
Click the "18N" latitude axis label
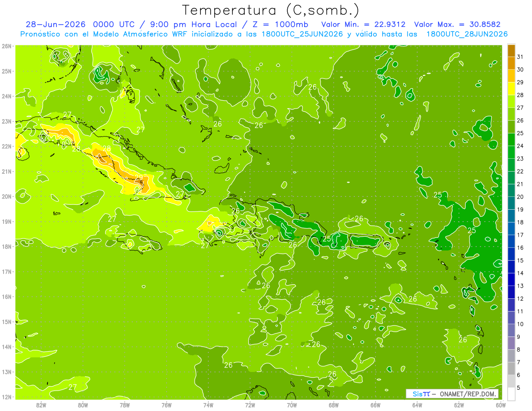click(7, 247)
